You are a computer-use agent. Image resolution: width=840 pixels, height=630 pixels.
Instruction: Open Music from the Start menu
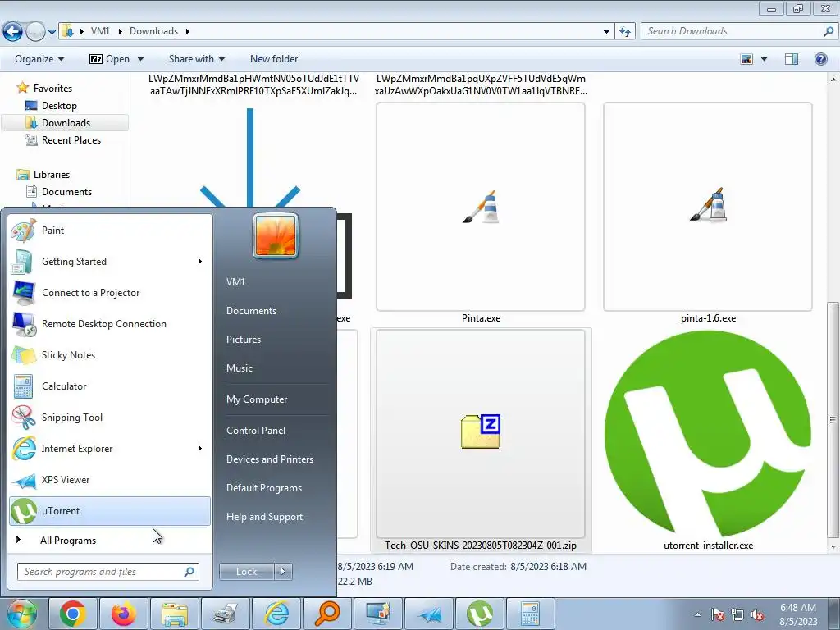[x=240, y=368]
